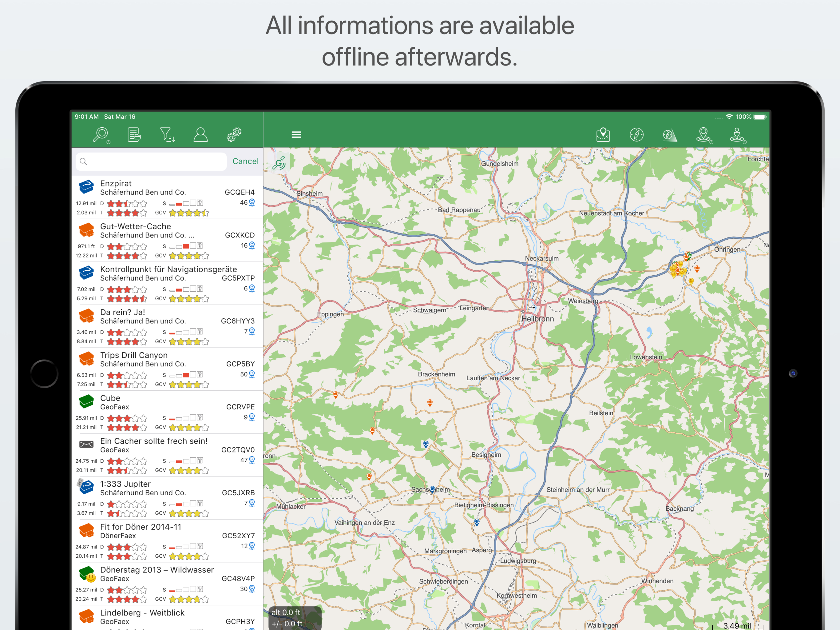
Task: Open the settings gears icon
Action: click(x=234, y=134)
